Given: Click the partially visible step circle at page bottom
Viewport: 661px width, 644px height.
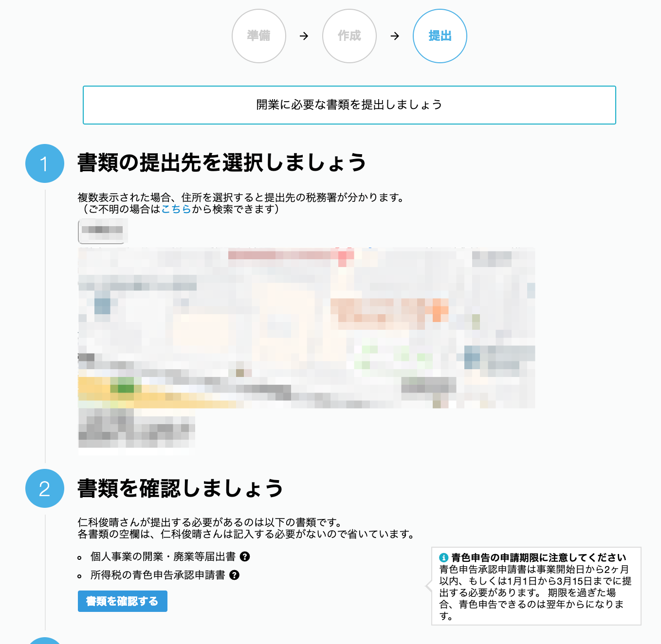Looking at the screenshot, I should click(44, 641).
